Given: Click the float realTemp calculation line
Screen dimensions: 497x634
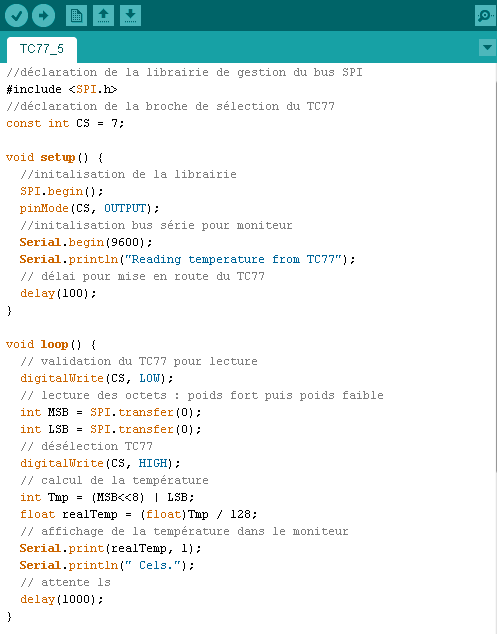Looking at the screenshot, I should [138, 514].
